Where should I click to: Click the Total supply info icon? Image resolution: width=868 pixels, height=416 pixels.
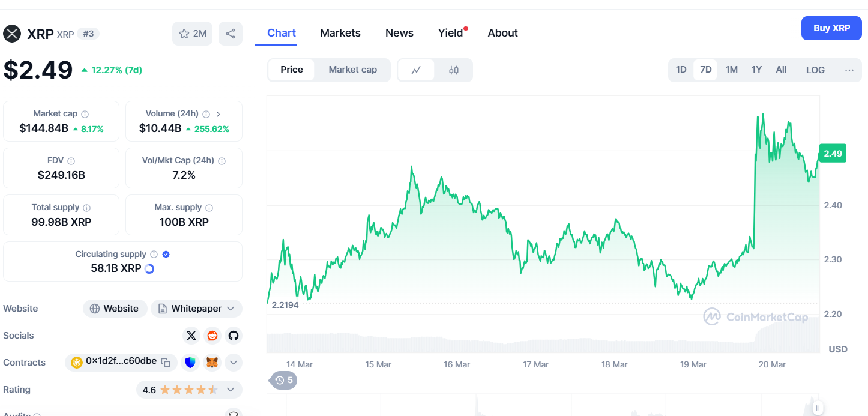point(86,208)
